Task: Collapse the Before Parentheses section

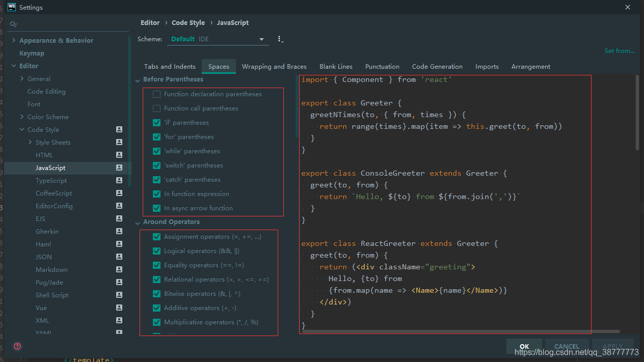Action: (x=138, y=80)
